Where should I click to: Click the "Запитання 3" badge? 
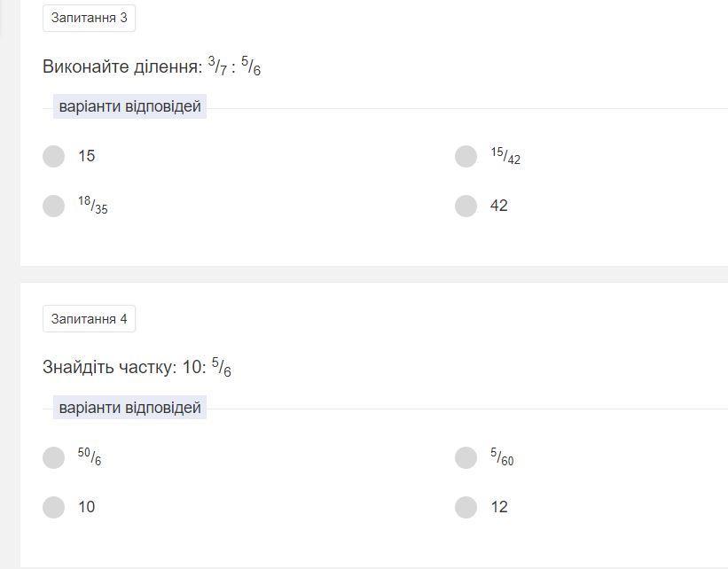(x=89, y=18)
